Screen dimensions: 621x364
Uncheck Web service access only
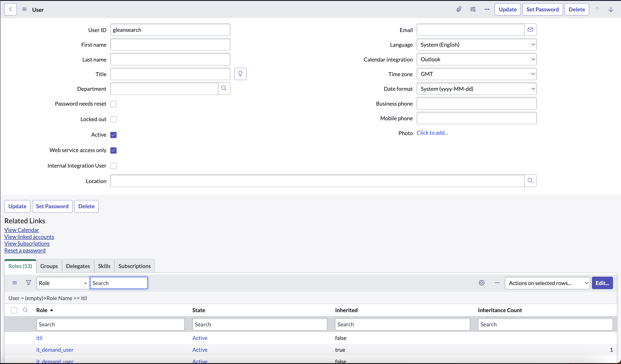pyautogui.click(x=113, y=150)
